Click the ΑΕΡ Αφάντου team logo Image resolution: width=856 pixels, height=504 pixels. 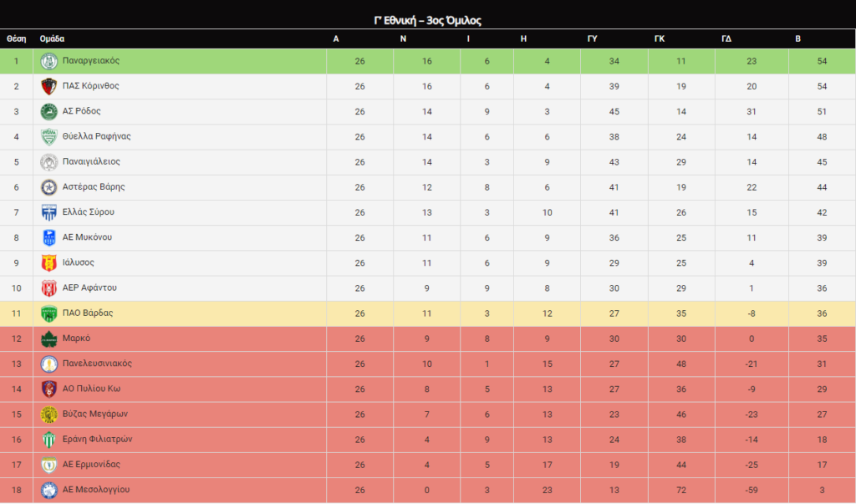click(49, 288)
